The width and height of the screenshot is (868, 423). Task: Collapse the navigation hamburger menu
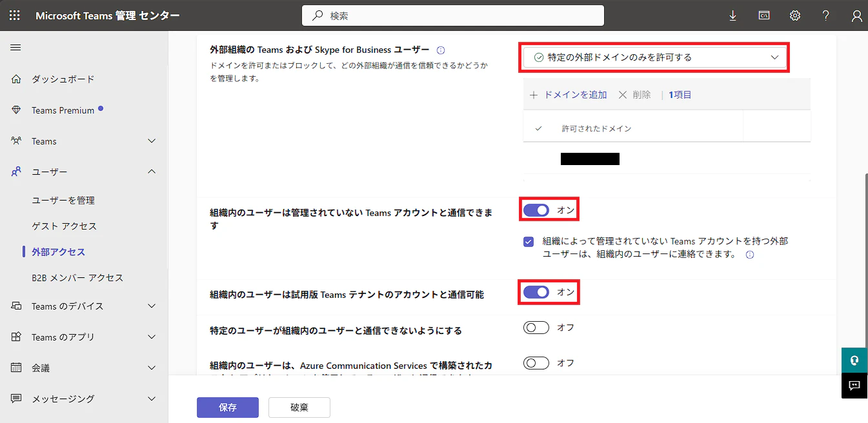15,48
